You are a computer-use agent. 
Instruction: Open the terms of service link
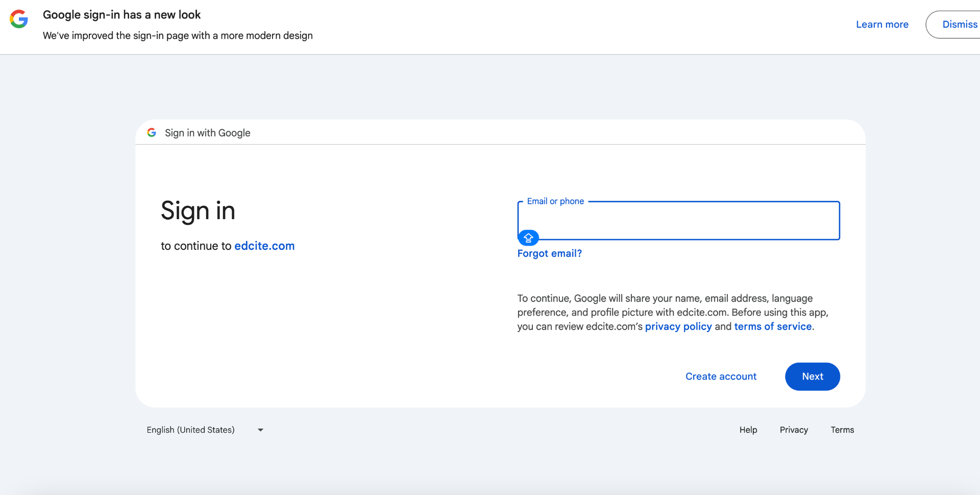pyautogui.click(x=772, y=326)
